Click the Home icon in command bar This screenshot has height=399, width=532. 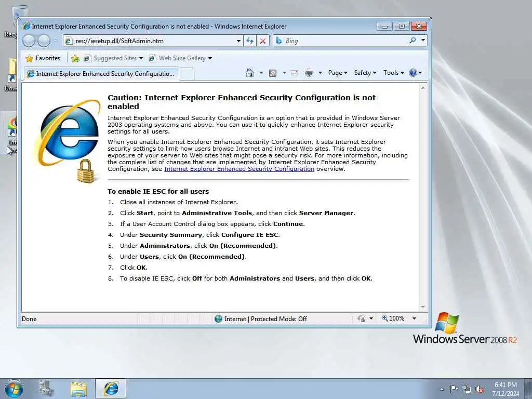pos(250,73)
